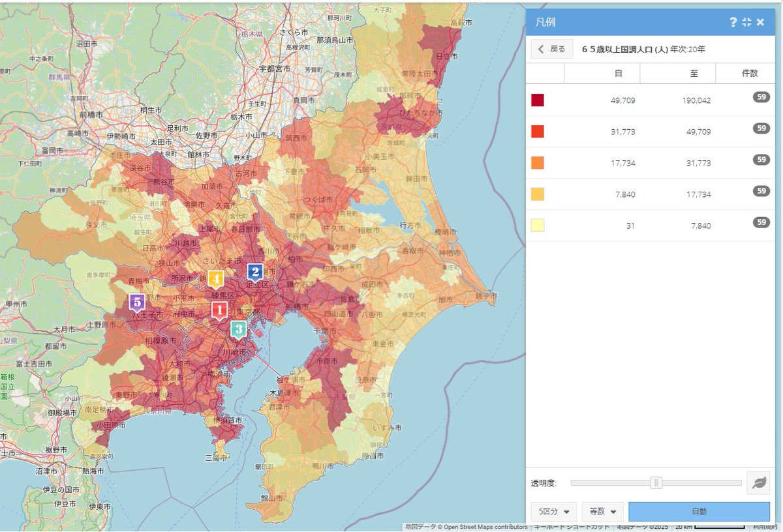Select the yellow marker 4 near 練馬区
Screen dimensions: 783x532
point(215,278)
